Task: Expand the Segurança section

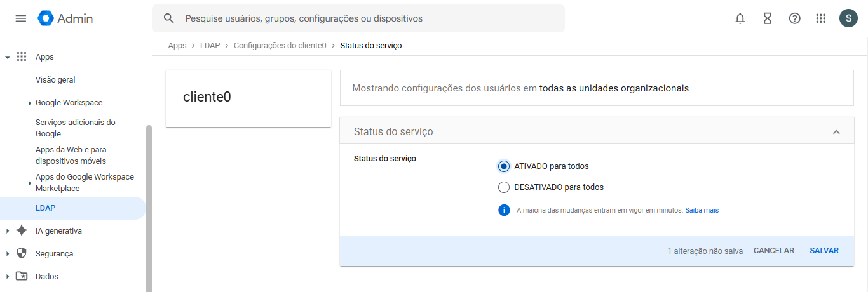Action: tap(8, 254)
